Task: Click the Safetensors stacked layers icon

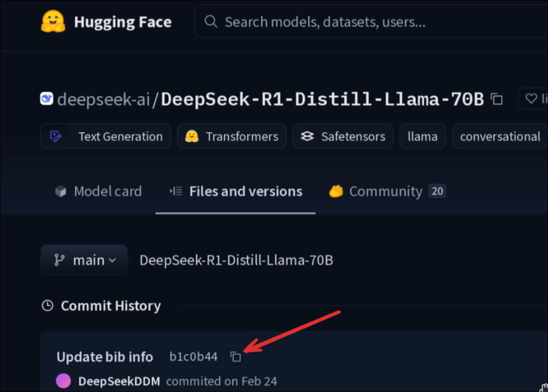Action: (307, 136)
